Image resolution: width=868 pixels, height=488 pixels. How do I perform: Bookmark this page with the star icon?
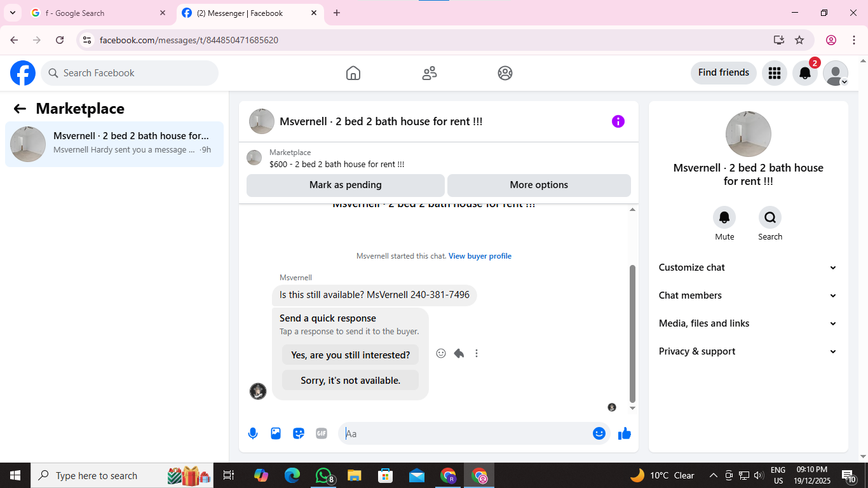(799, 40)
